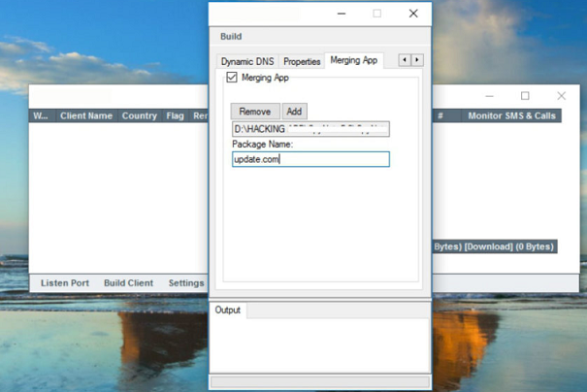Switch to the Dynamic DNS tab

[x=247, y=61]
